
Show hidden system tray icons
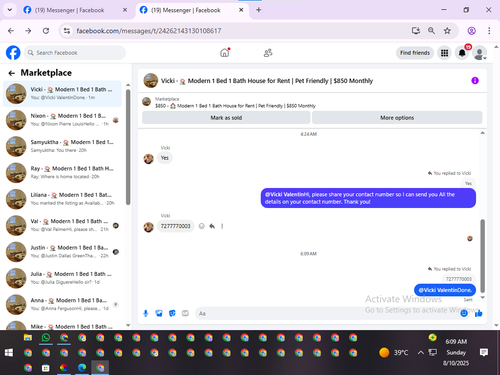point(421,352)
